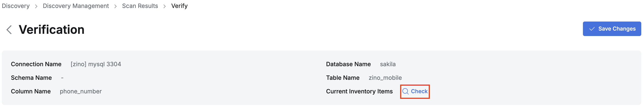Go back using the left arrow icon
Viewport: 644px width, 107px height.
click(9, 30)
